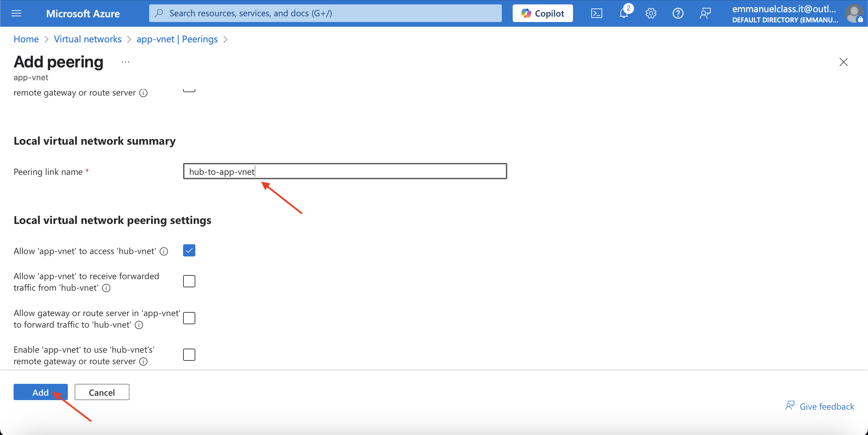The height and width of the screenshot is (435, 868).
Task: Show info for lower remote gateway option
Action: tap(143, 361)
